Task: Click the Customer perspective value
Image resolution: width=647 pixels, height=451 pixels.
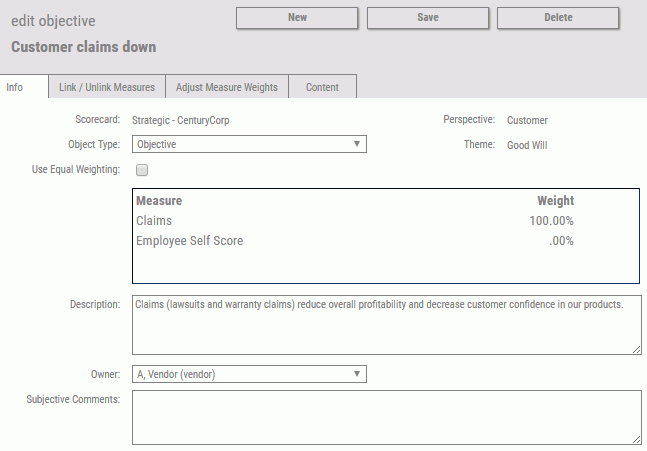Action: (527, 120)
